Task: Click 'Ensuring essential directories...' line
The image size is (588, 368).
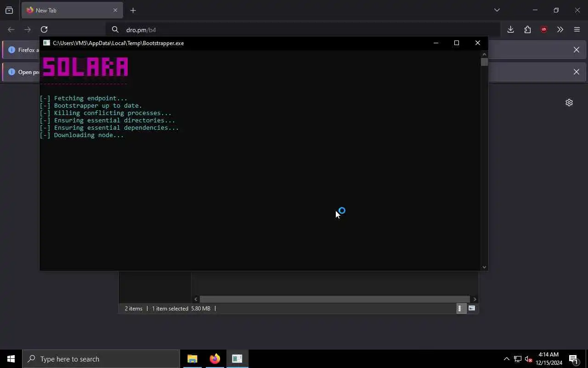Action: tap(107, 120)
